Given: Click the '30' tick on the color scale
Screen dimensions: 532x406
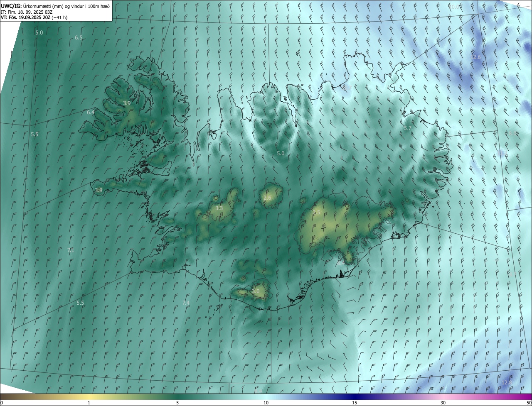Looking at the screenshot, I should pos(443,403).
